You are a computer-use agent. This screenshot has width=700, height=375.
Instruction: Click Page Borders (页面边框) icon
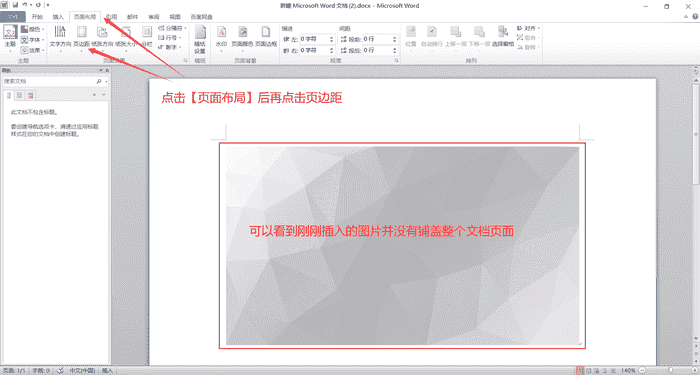tap(266, 31)
